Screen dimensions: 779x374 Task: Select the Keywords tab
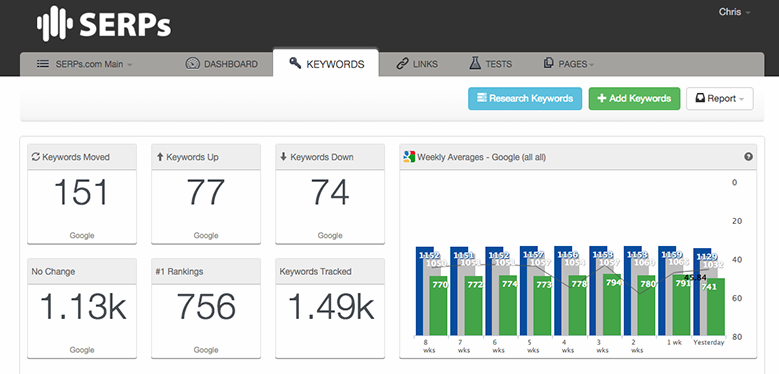pyautogui.click(x=326, y=64)
